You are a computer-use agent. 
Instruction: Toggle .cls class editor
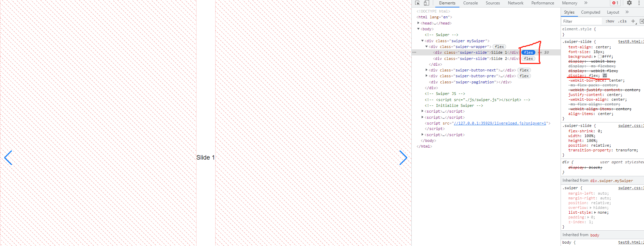click(623, 21)
